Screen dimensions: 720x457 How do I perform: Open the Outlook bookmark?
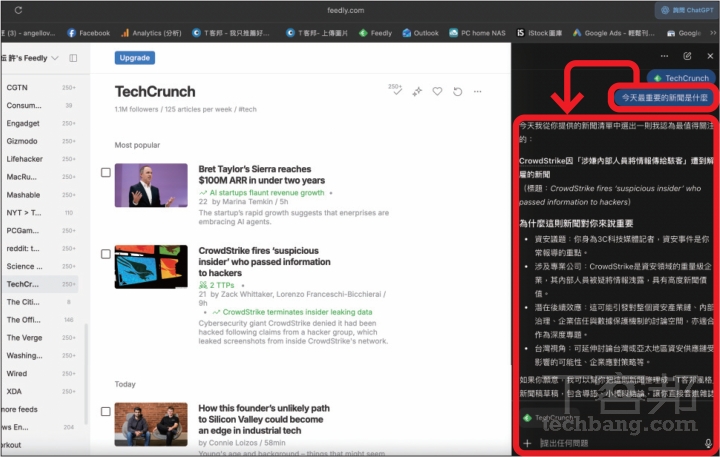421,33
